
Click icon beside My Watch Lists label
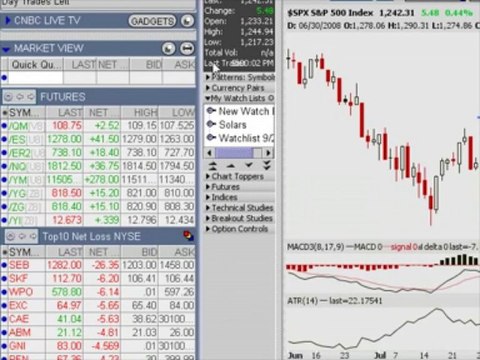pyautogui.click(x=271, y=98)
